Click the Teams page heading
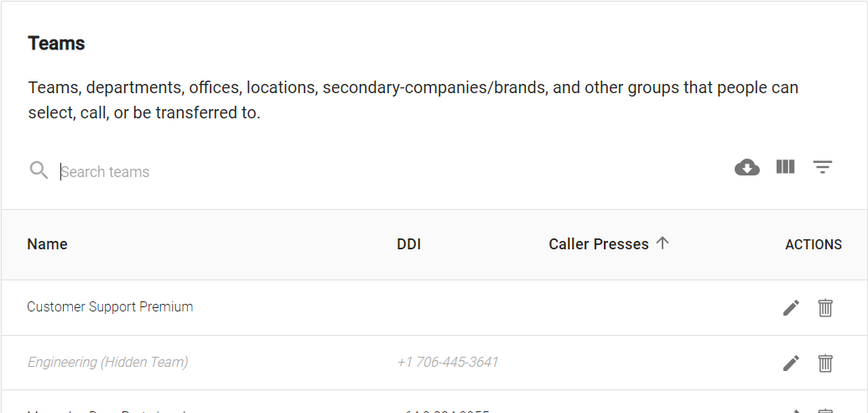 point(56,44)
